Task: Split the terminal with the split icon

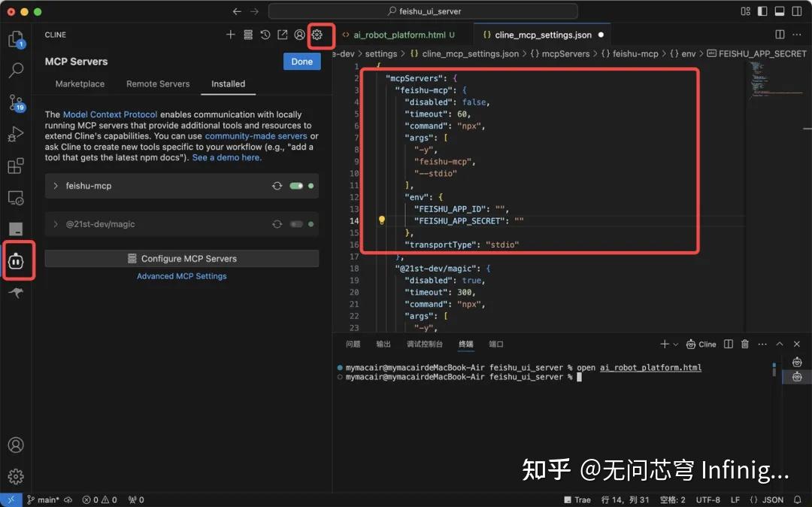Action: tap(727, 344)
